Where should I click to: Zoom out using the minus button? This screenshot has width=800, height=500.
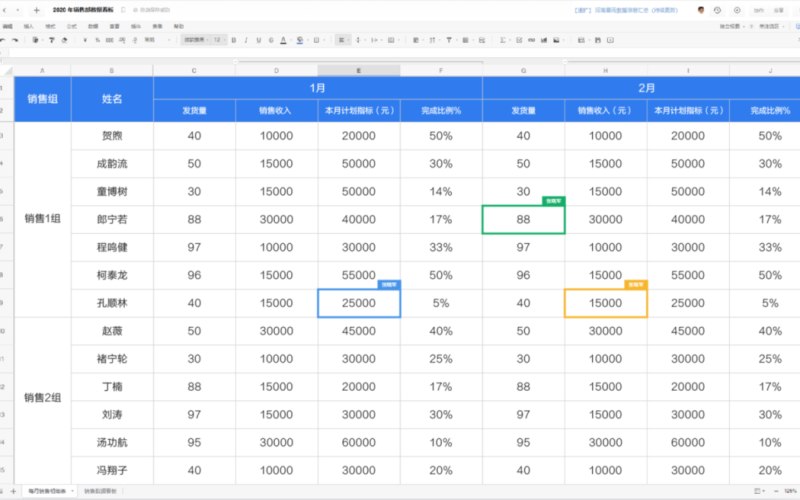[776, 491]
